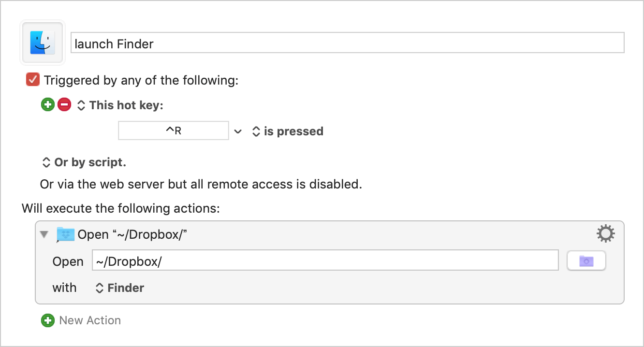
Task: Open the hot key chevron dropdown
Action: point(237,131)
